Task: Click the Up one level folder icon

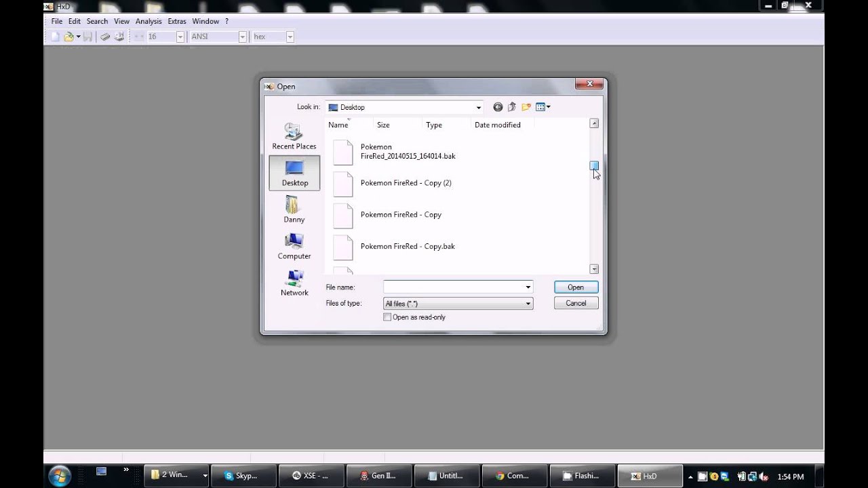Action: pos(512,107)
